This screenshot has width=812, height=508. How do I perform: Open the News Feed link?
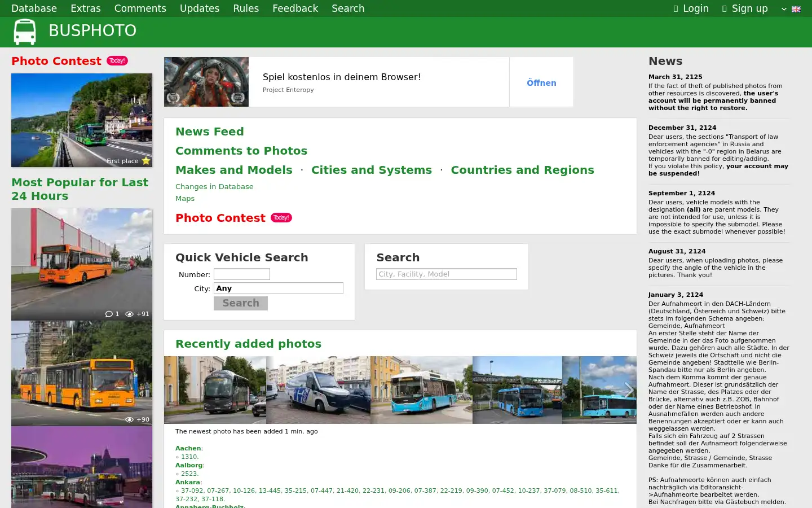tap(210, 132)
